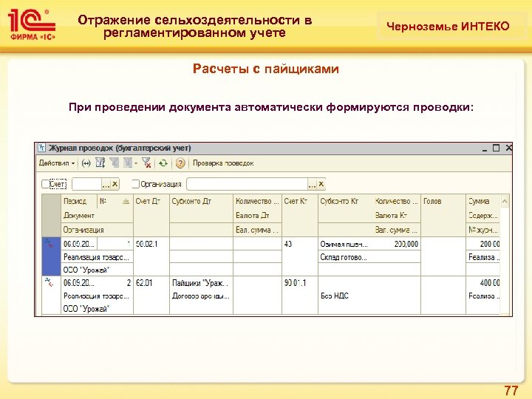This screenshot has width=532, height=399.
Task: Click the debit account cell 62.01
Action: pyautogui.click(x=151, y=282)
